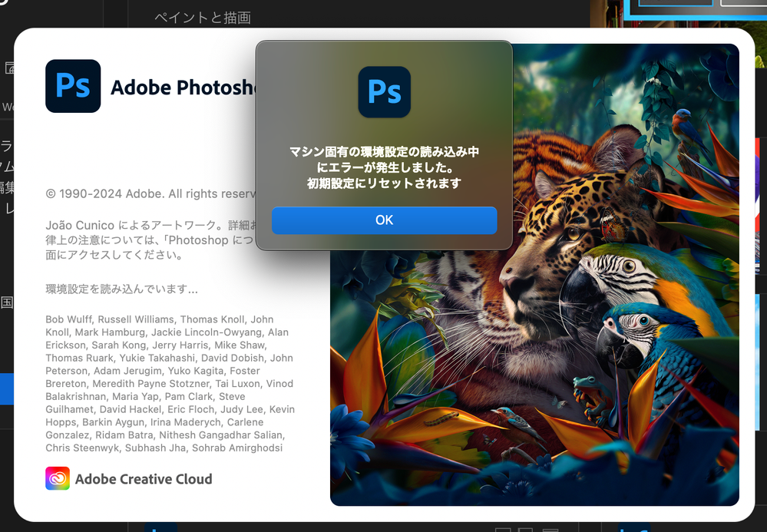Click the Photoshop Ps logo on the splash screen

coord(73,86)
